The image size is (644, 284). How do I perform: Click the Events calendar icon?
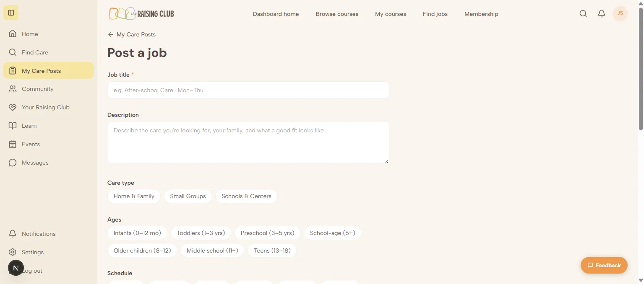tap(13, 144)
